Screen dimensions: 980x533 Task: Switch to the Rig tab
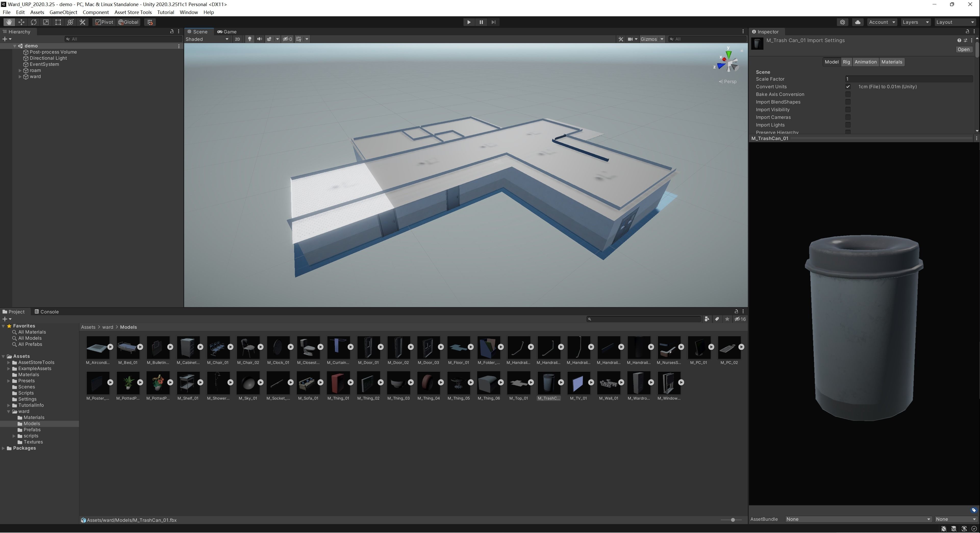click(x=846, y=62)
